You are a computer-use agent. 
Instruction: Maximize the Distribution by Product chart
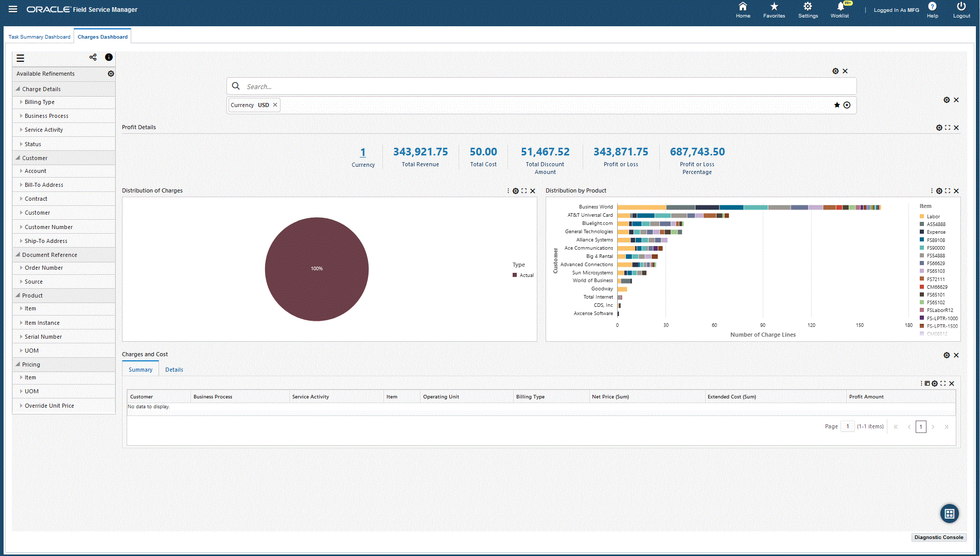948,191
